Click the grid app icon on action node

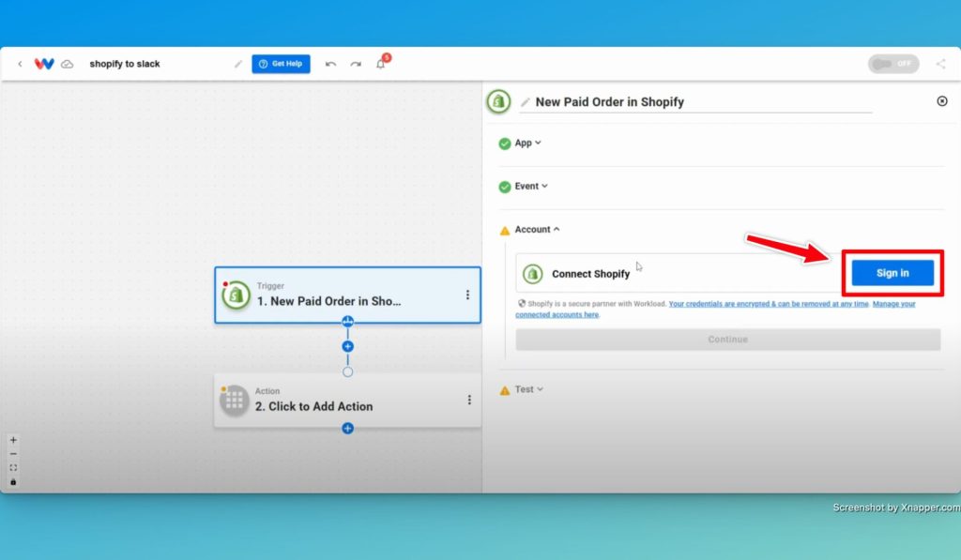pos(234,401)
